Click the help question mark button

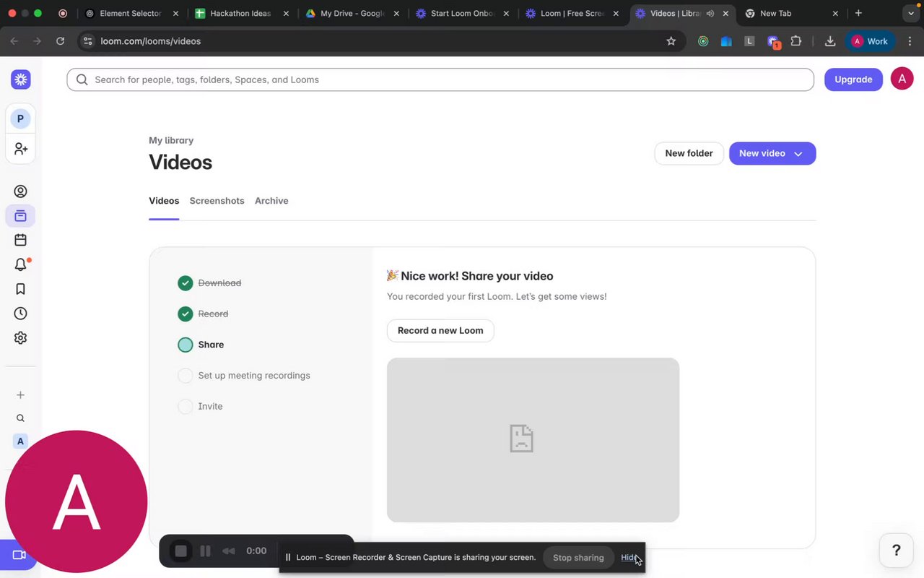click(x=897, y=551)
